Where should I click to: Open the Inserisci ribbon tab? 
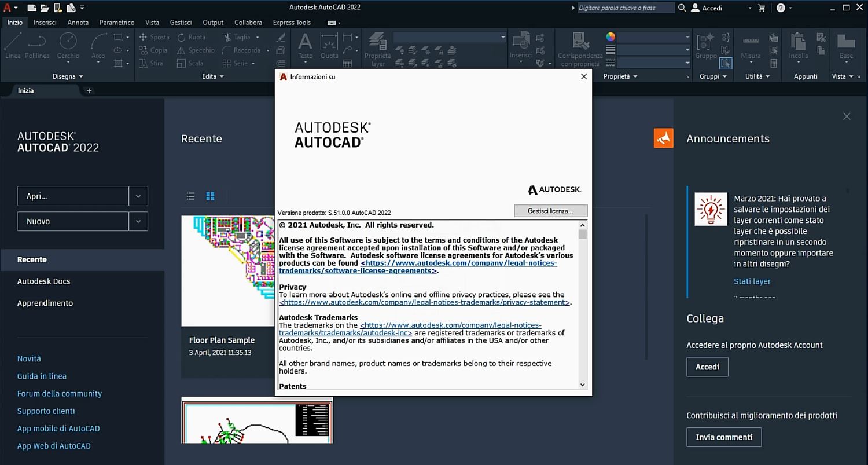45,23
